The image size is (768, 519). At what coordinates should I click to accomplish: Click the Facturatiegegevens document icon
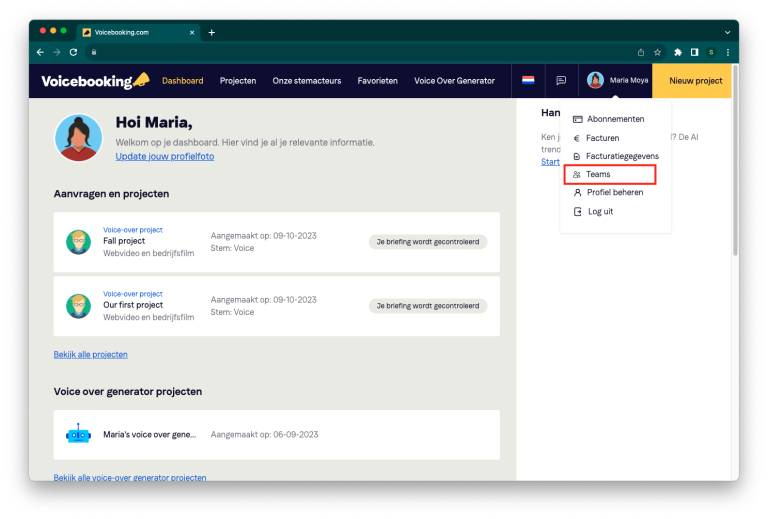[x=576, y=156]
